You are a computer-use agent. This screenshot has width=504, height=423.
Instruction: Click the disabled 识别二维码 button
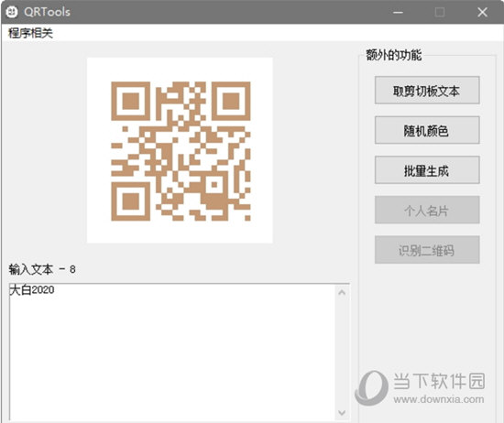427,250
